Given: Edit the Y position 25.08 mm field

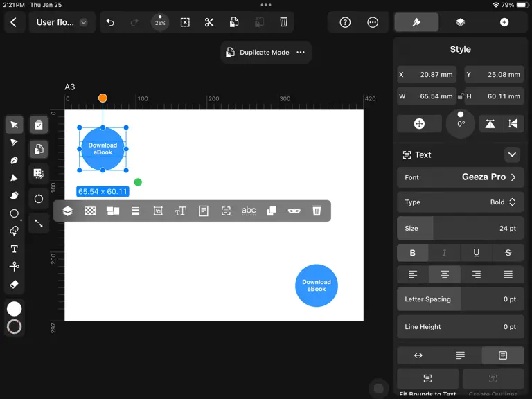Looking at the screenshot, I should click(494, 75).
